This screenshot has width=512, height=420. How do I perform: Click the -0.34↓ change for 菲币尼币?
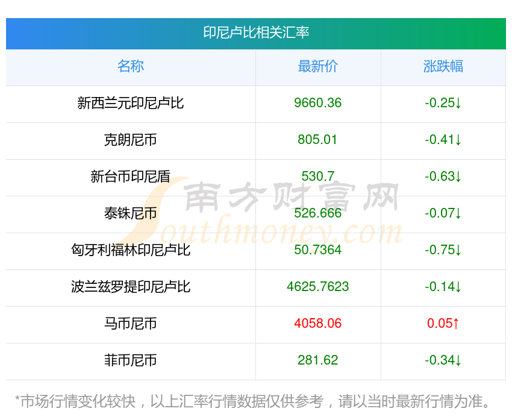click(443, 360)
